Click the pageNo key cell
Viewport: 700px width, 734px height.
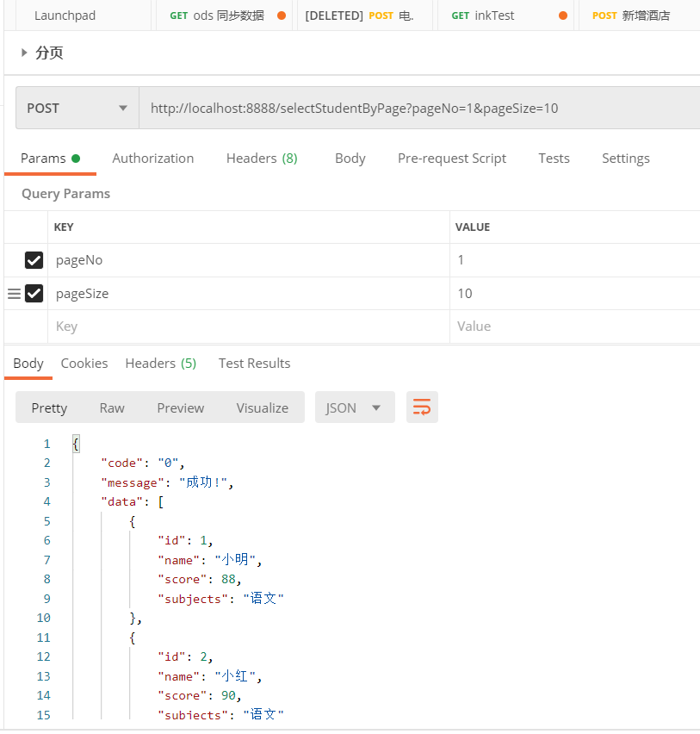[x=249, y=260]
